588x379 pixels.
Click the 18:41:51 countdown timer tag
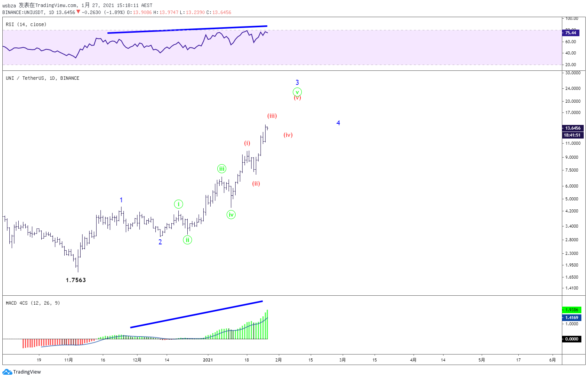573,135
